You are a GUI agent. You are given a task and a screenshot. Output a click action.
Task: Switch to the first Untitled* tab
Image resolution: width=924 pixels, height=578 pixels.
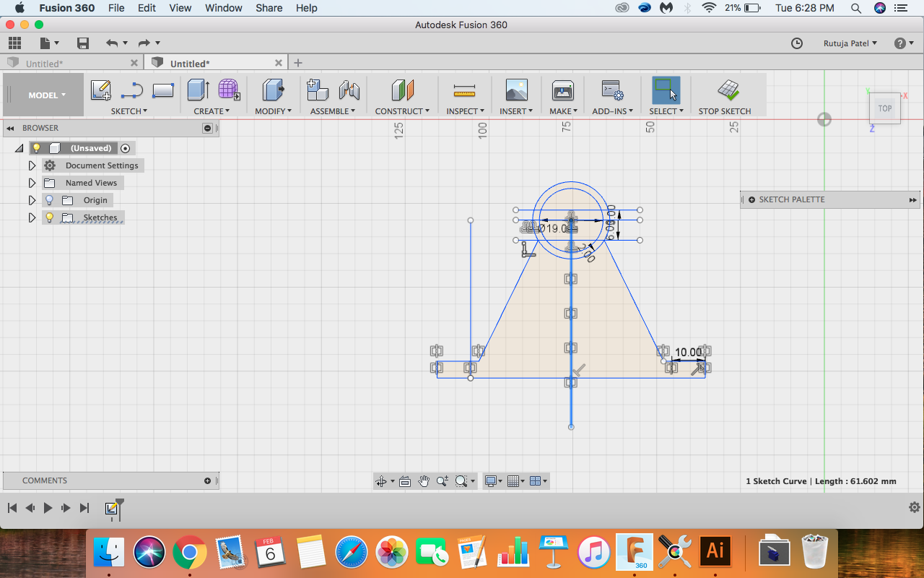click(x=72, y=64)
